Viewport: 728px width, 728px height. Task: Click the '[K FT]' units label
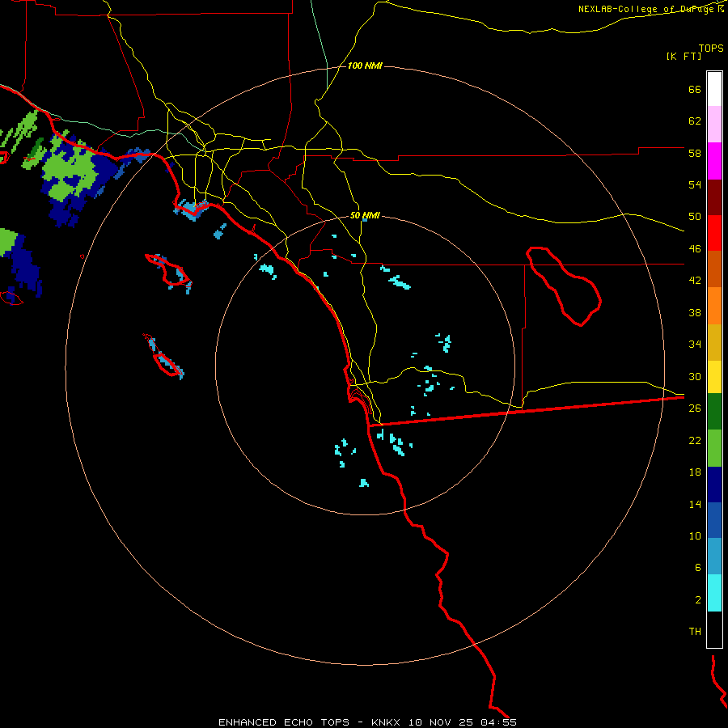(684, 56)
